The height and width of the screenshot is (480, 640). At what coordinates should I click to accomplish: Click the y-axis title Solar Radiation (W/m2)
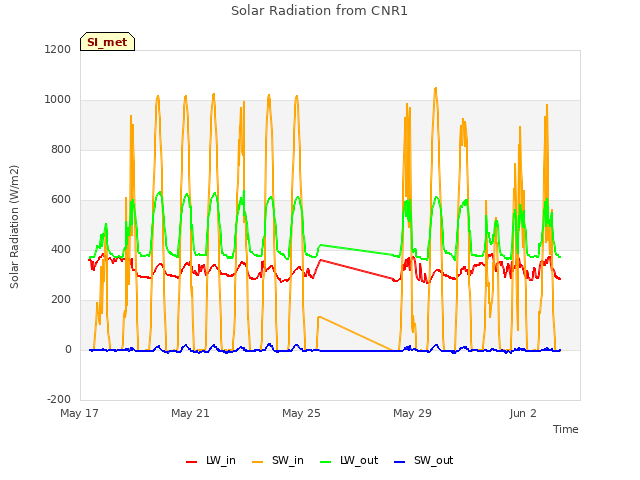(x=14, y=227)
